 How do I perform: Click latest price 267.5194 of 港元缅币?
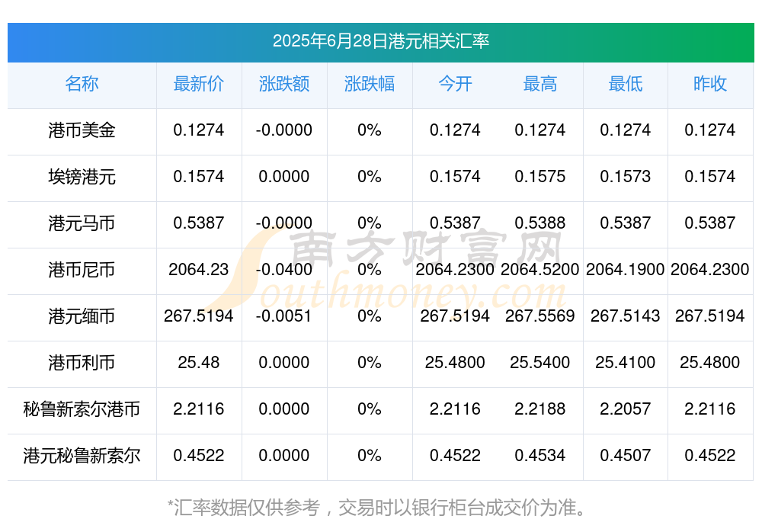point(198,316)
